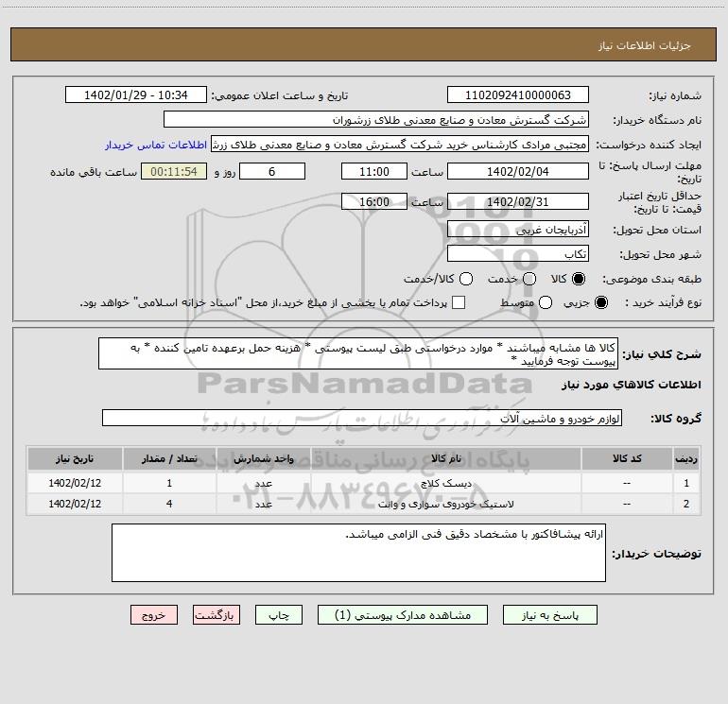Viewport: 728px width, 704px height.
Task: Click the response deadline date 1402/02/04
Action: click(518, 171)
